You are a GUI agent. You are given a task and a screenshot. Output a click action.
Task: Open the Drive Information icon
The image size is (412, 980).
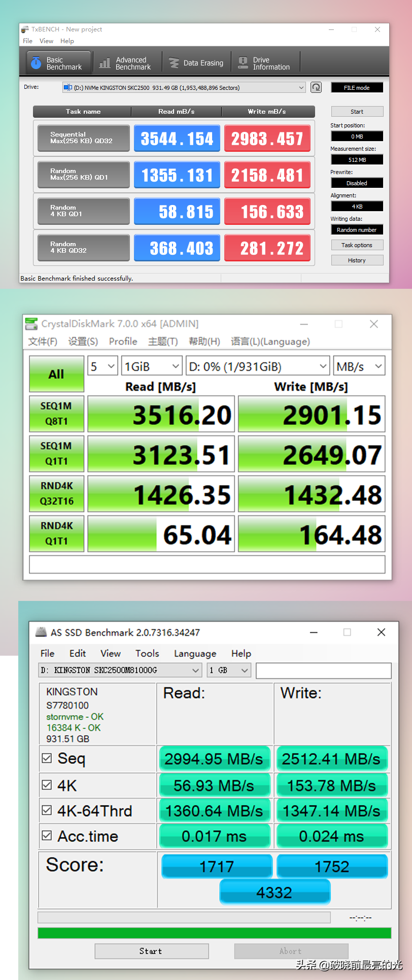pyautogui.click(x=243, y=63)
